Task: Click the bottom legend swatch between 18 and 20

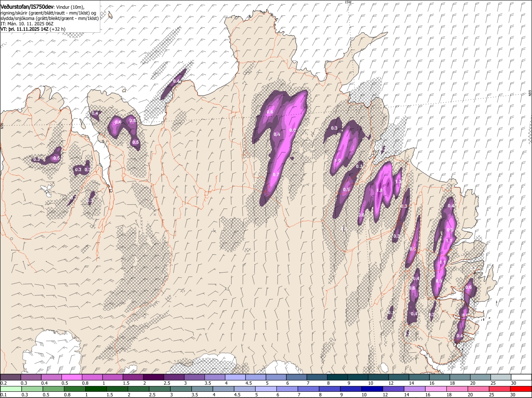Action: 457,389
